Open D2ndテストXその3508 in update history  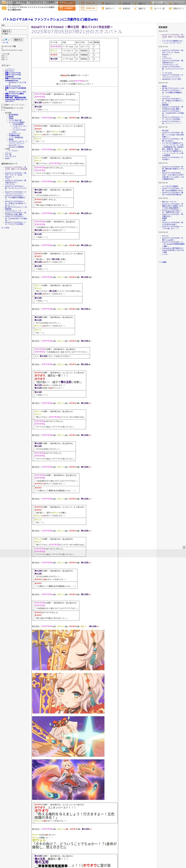pos(173,169)
